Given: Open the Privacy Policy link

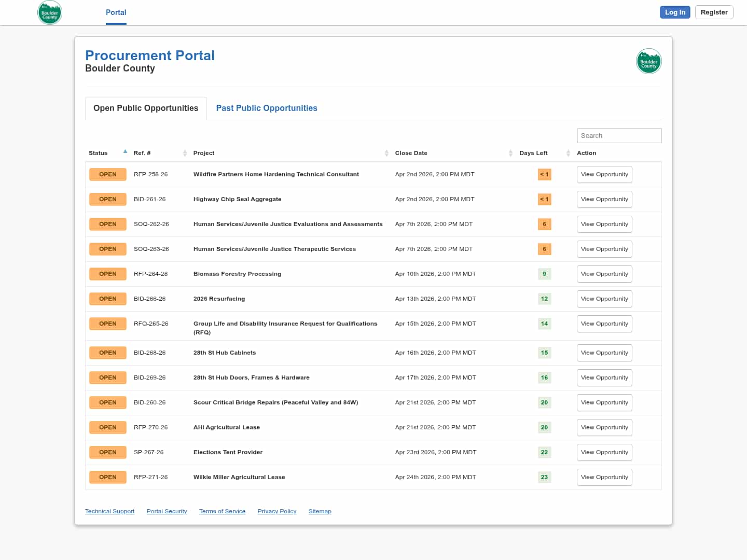Looking at the screenshot, I should [277, 511].
